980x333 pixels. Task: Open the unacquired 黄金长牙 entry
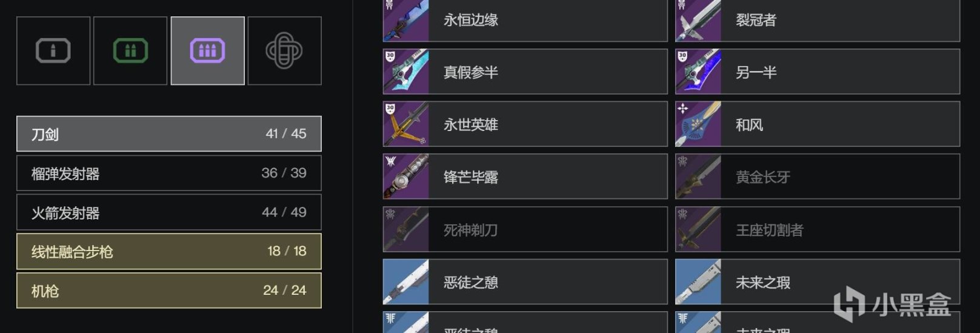(818, 177)
